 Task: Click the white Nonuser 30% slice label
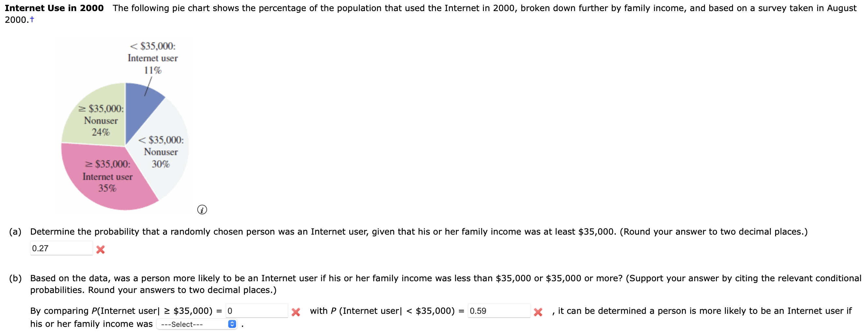point(161,152)
